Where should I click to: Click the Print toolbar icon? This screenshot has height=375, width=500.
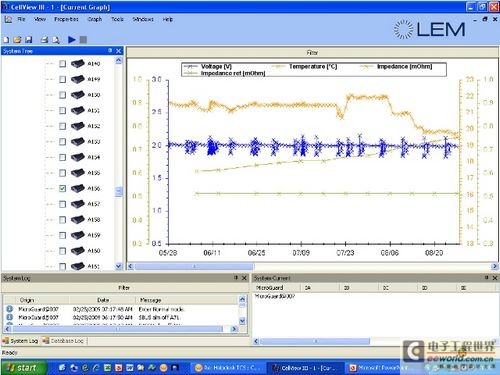(44, 40)
